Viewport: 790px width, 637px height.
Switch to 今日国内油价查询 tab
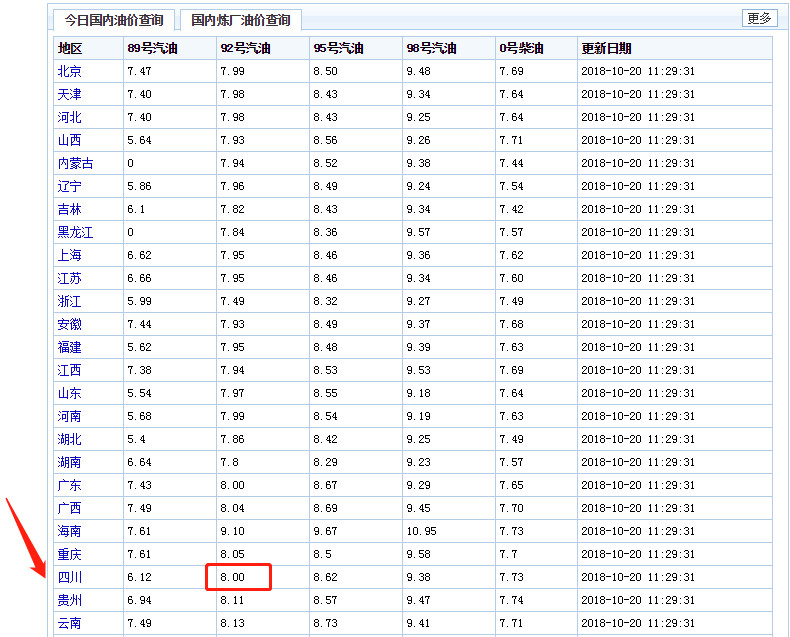pyautogui.click(x=114, y=20)
